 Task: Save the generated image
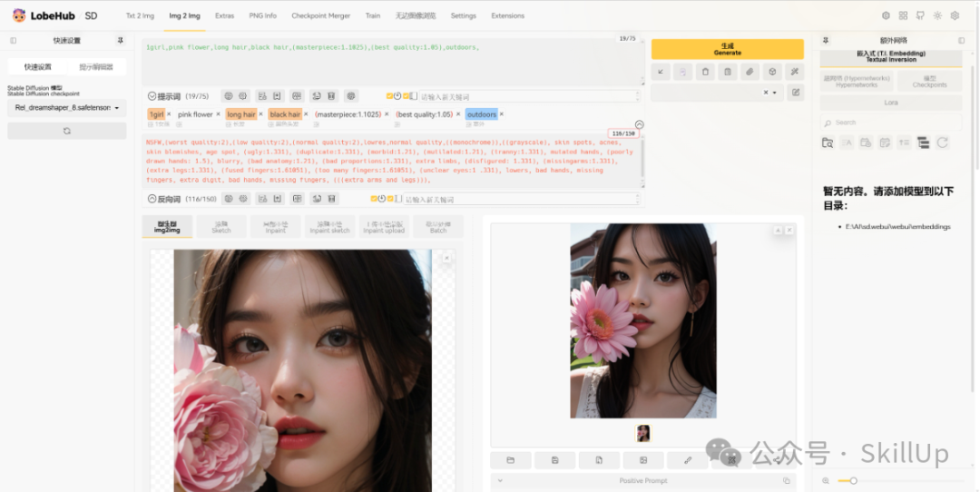coord(555,460)
